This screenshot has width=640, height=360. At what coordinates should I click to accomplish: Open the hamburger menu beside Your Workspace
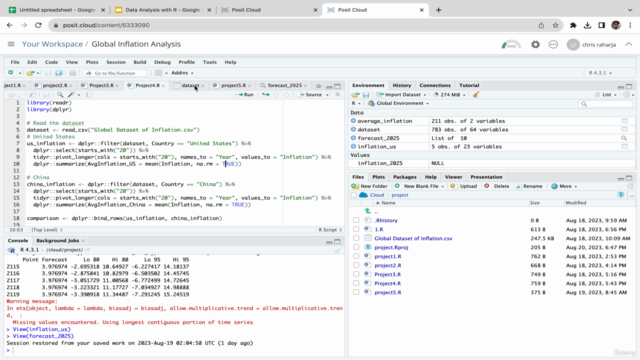tap(11, 44)
